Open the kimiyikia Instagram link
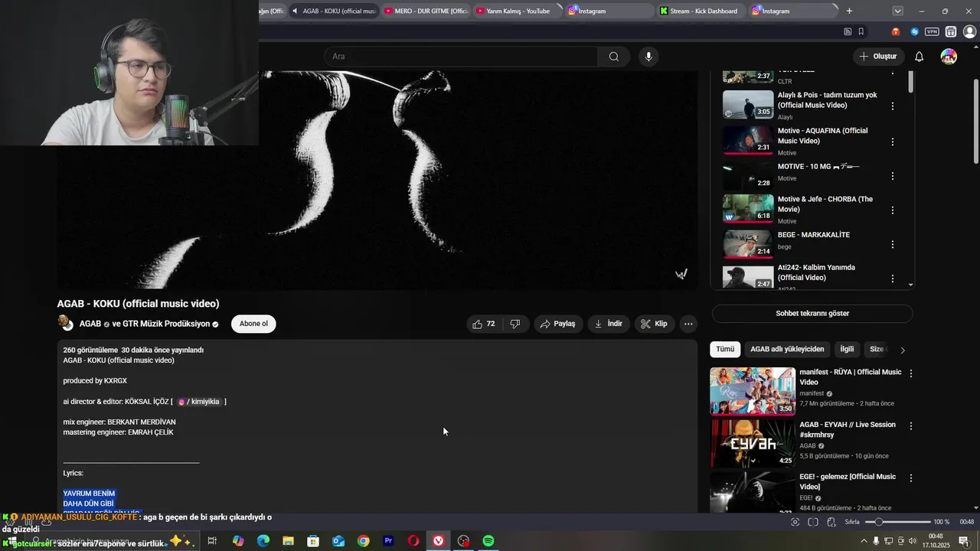This screenshot has height=551, width=980. (x=199, y=402)
